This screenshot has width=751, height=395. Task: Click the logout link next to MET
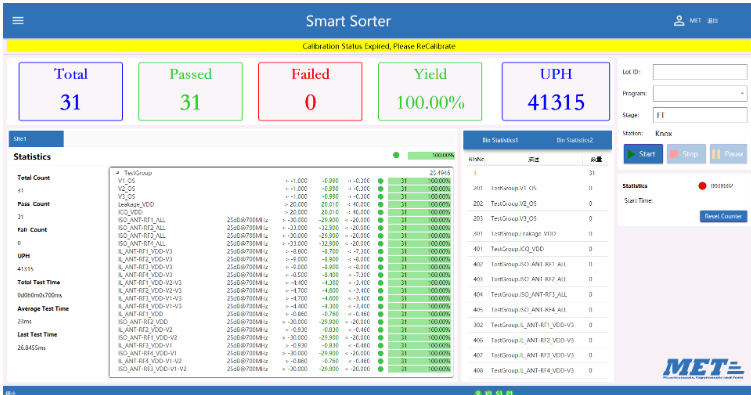(x=713, y=21)
